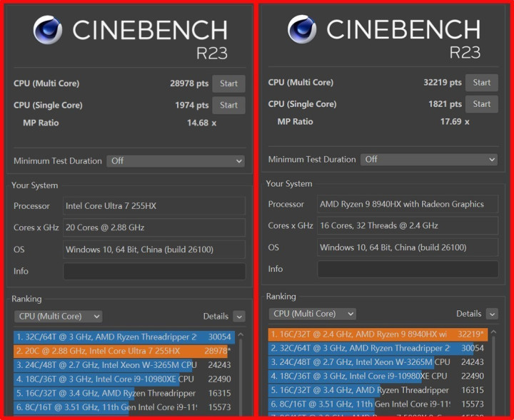Open Minimum Test Duration dropdown in left window

click(176, 160)
